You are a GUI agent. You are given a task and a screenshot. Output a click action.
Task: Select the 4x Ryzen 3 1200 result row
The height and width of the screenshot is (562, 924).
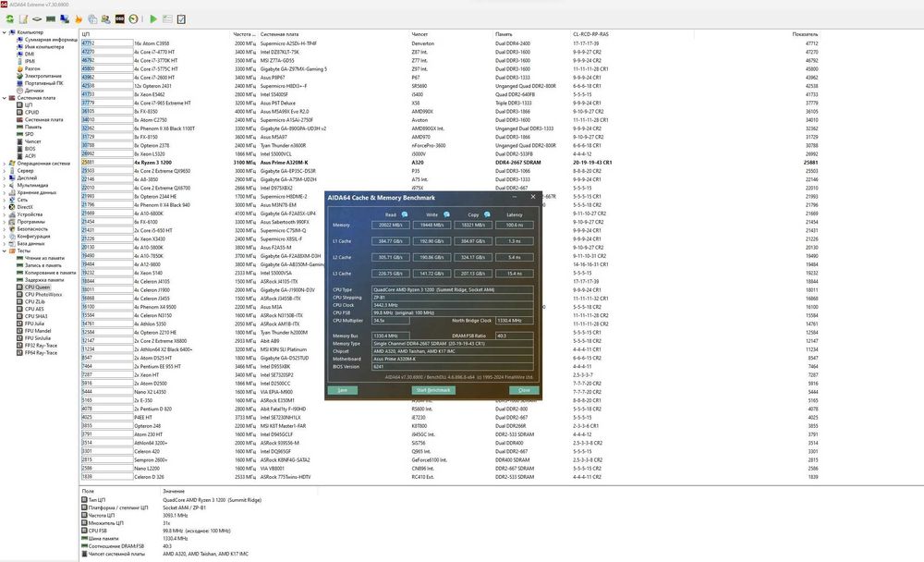pyautogui.click(x=450, y=162)
